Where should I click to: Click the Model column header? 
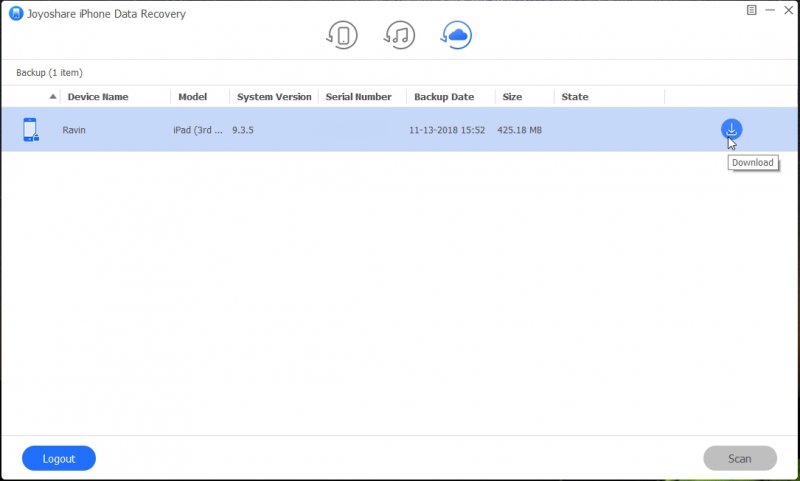pyautogui.click(x=193, y=97)
